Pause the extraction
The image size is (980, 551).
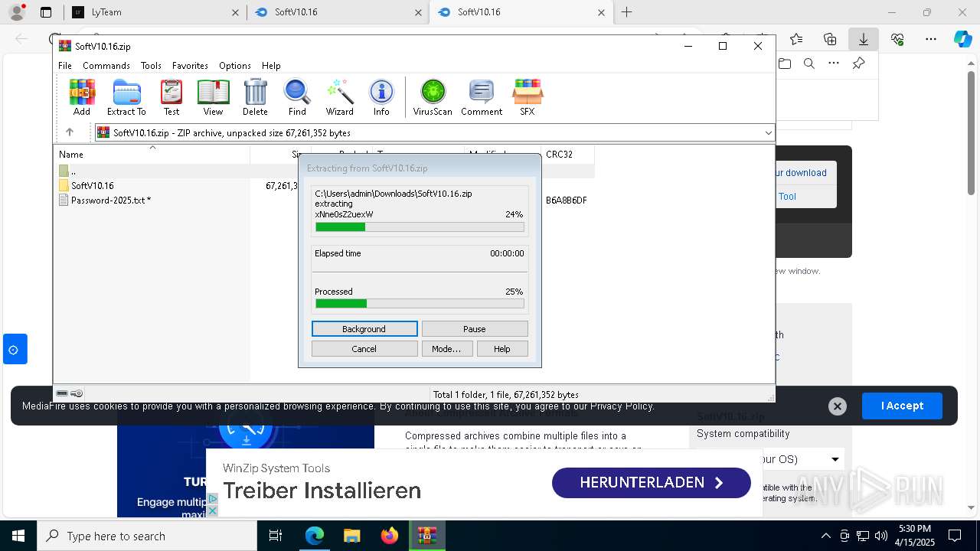pos(475,329)
